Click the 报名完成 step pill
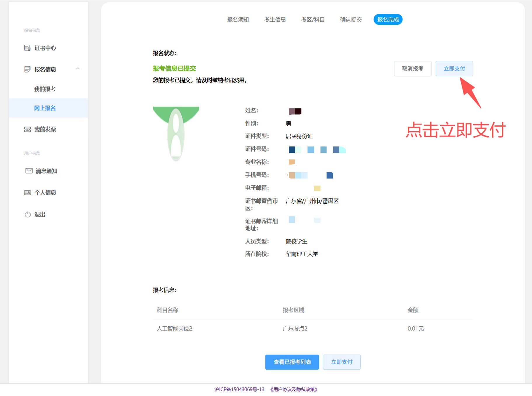This screenshot has width=532, height=396. pos(388,20)
